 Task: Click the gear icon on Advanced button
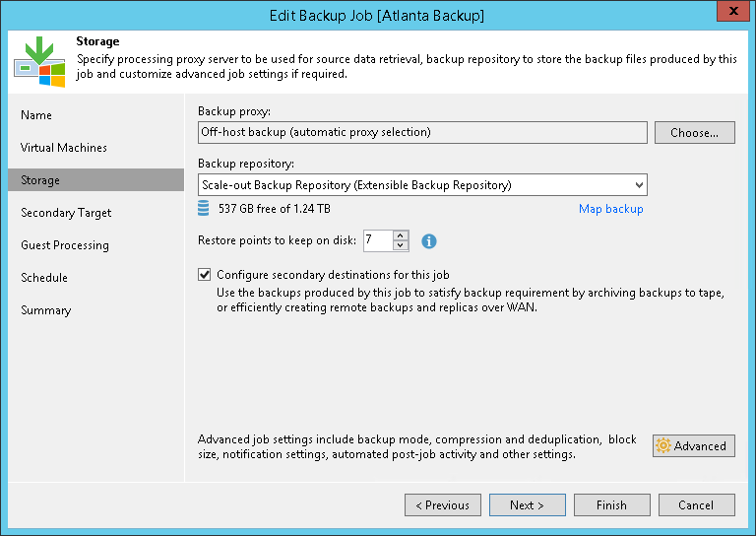(x=663, y=445)
